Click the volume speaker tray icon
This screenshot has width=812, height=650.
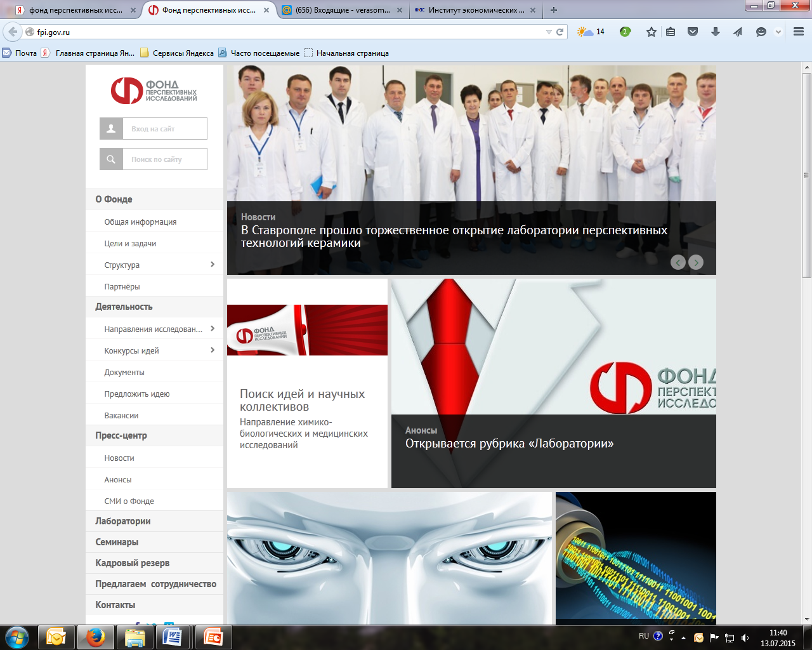pos(745,637)
